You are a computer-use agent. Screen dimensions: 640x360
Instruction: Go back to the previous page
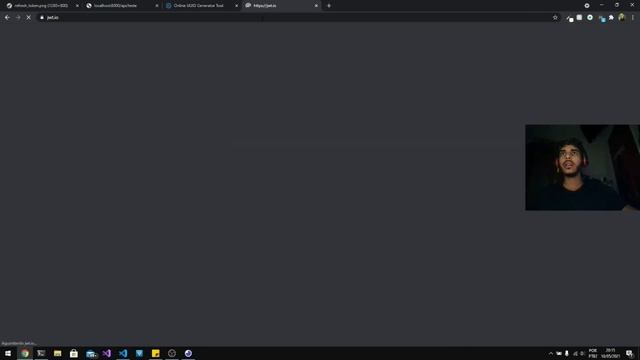7,18
